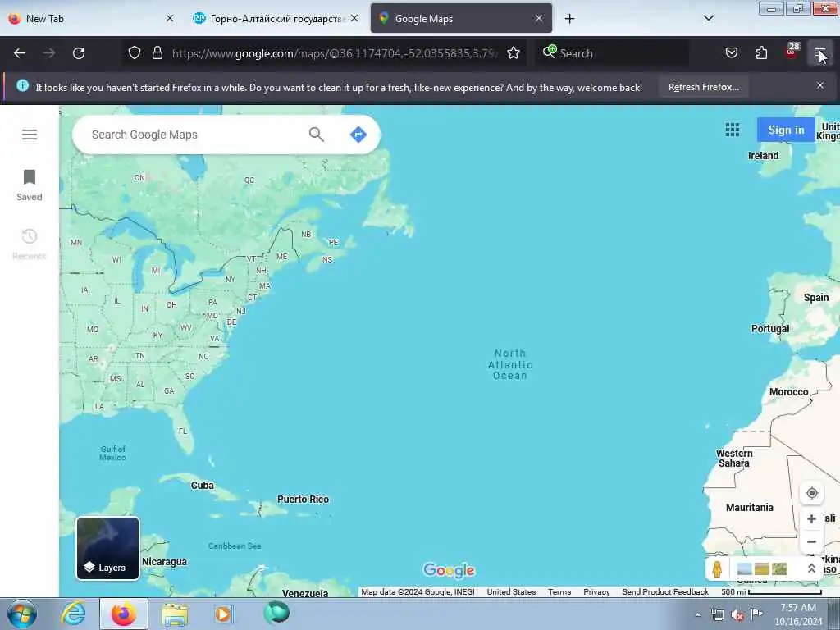Click the Cuba map label
Image resolution: width=840 pixels, height=630 pixels.
click(203, 486)
